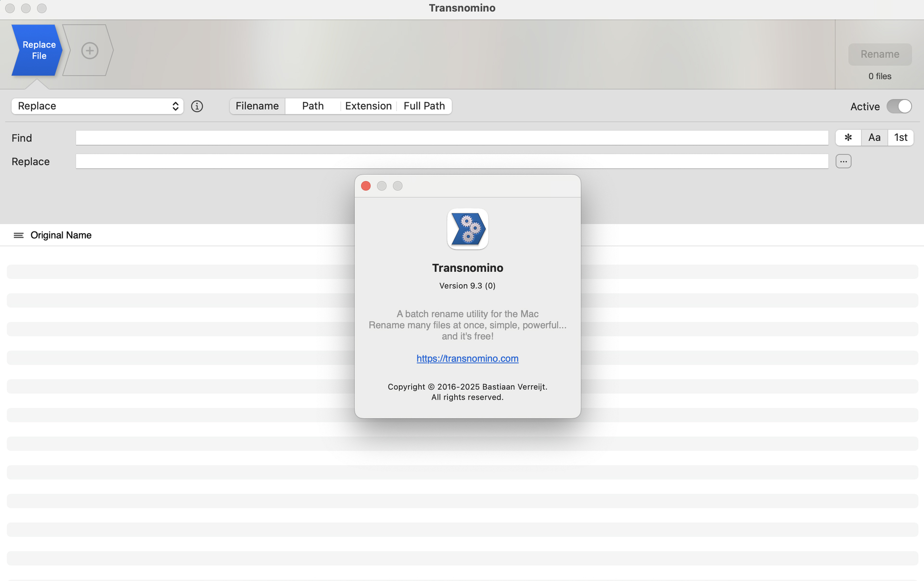Click the Rename button

(880, 54)
